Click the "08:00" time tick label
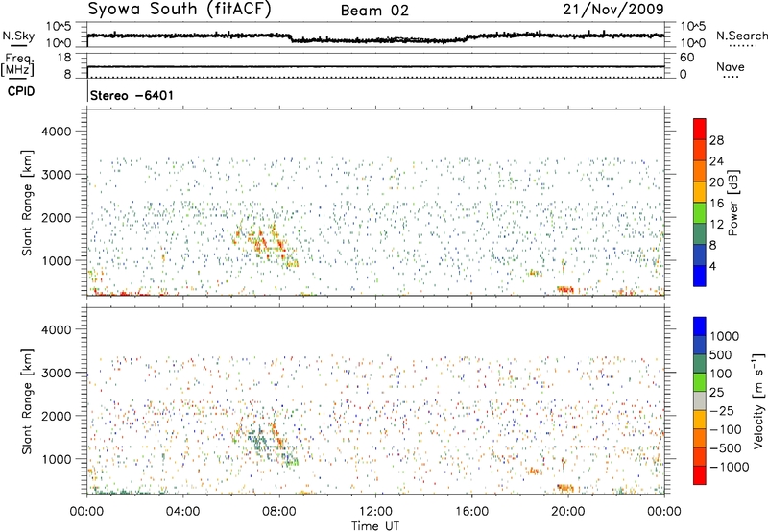This screenshot has height=532, width=768. point(278,512)
